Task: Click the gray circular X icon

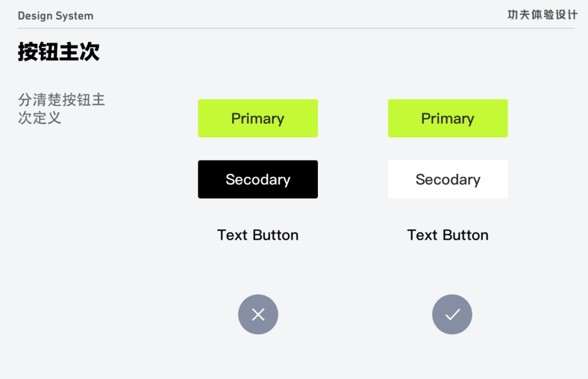Action: [x=258, y=314]
